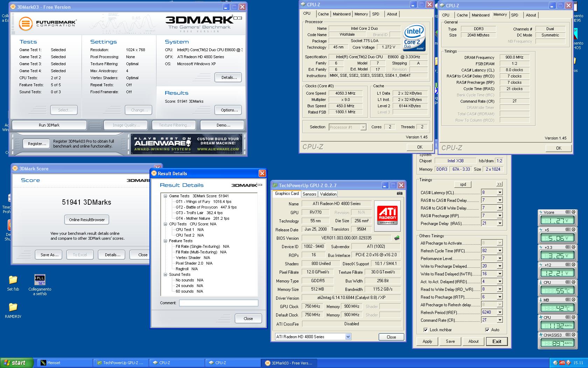Close the +12 voltage gadget
This screenshot has width=588, height=368.
(x=573, y=265)
